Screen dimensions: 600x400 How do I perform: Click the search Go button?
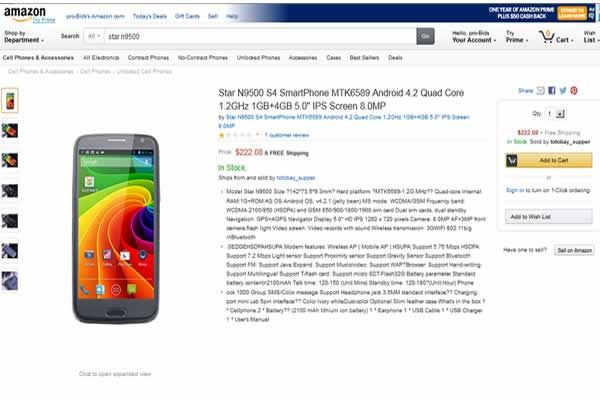[425, 36]
